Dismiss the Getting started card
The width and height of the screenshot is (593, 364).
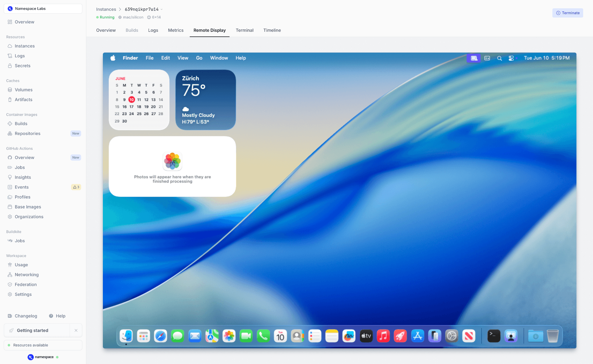[76, 330]
